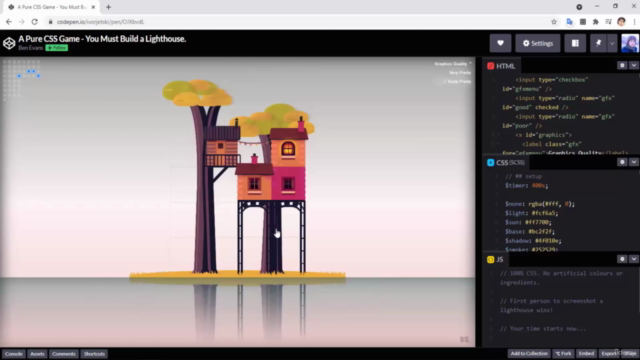The width and height of the screenshot is (640, 360).
Task: Expand the dropdown beside the pin button
Action: (x=612, y=43)
